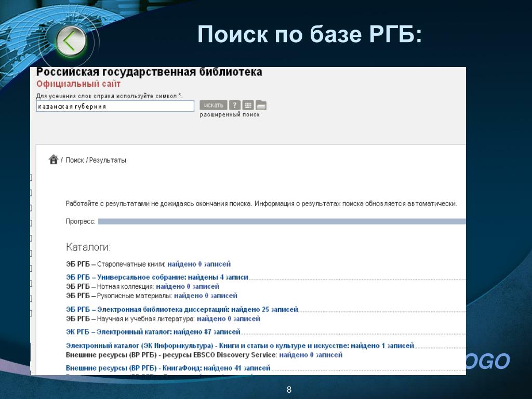Open Электронная библиотека диссертаций 25 записей
The image size is (532, 399).
click(x=182, y=310)
